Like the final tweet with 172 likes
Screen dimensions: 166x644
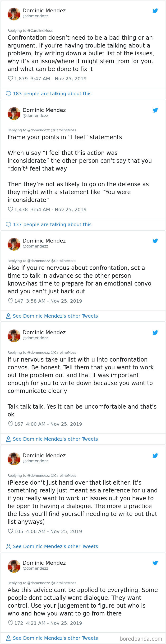(10, 623)
